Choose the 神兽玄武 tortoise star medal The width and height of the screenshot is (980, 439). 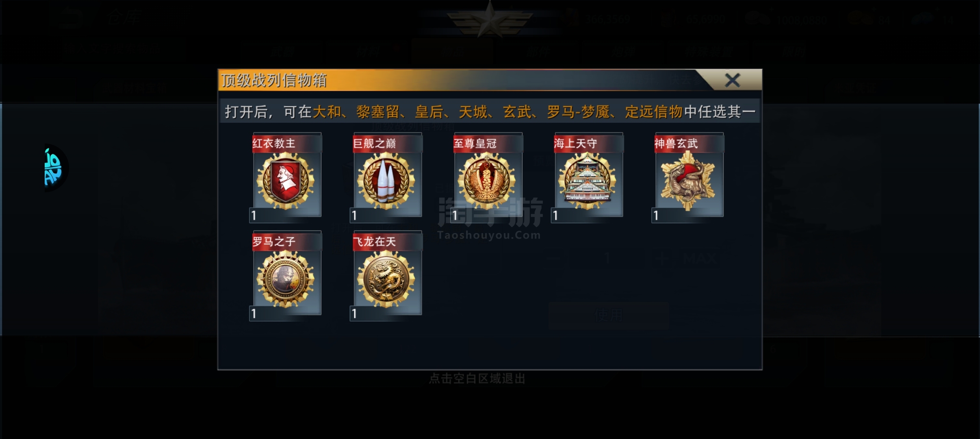688,181
